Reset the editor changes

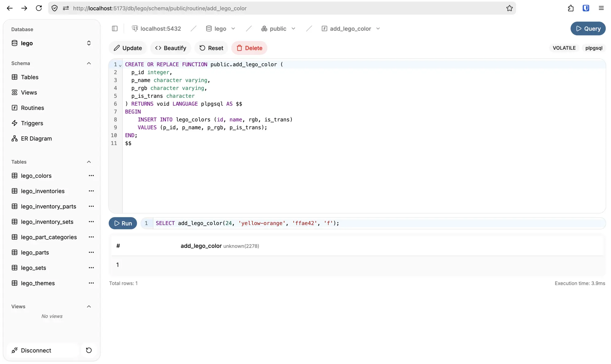point(211,48)
